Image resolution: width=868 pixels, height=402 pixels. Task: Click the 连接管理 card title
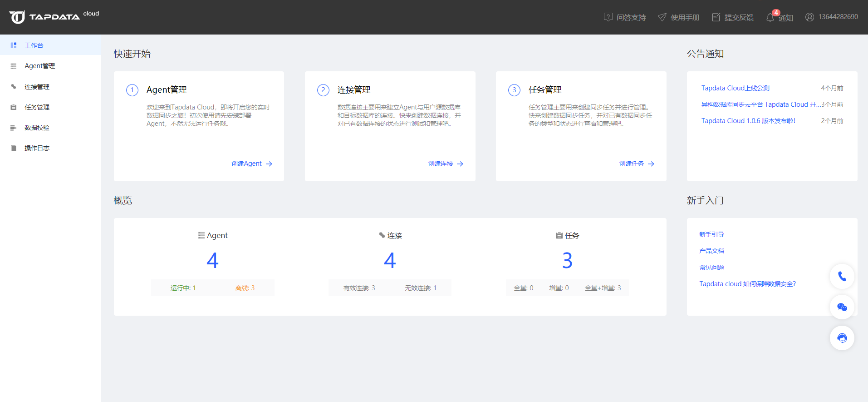coord(354,90)
